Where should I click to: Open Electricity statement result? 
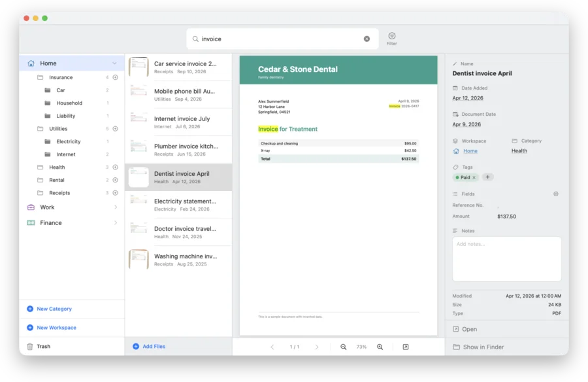[x=178, y=205]
